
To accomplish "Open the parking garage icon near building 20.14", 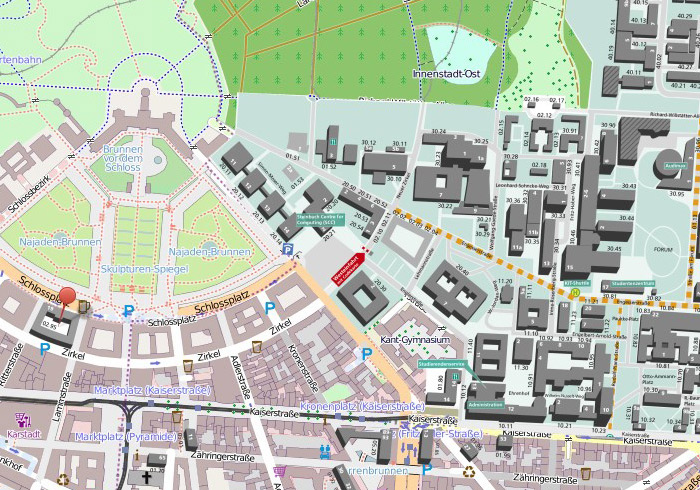I will tap(288, 249).
